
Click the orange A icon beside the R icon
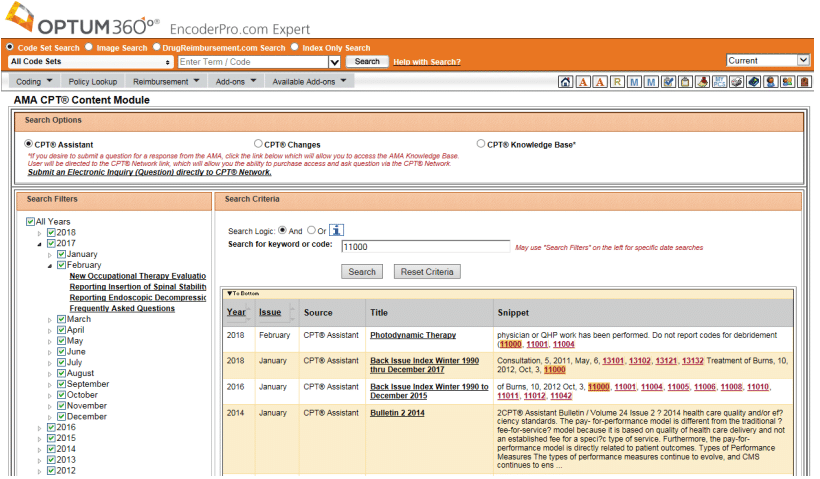pyautogui.click(x=600, y=82)
